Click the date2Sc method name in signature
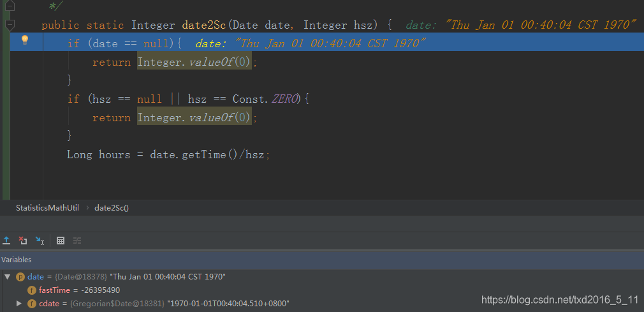 (x=203, y=25)
